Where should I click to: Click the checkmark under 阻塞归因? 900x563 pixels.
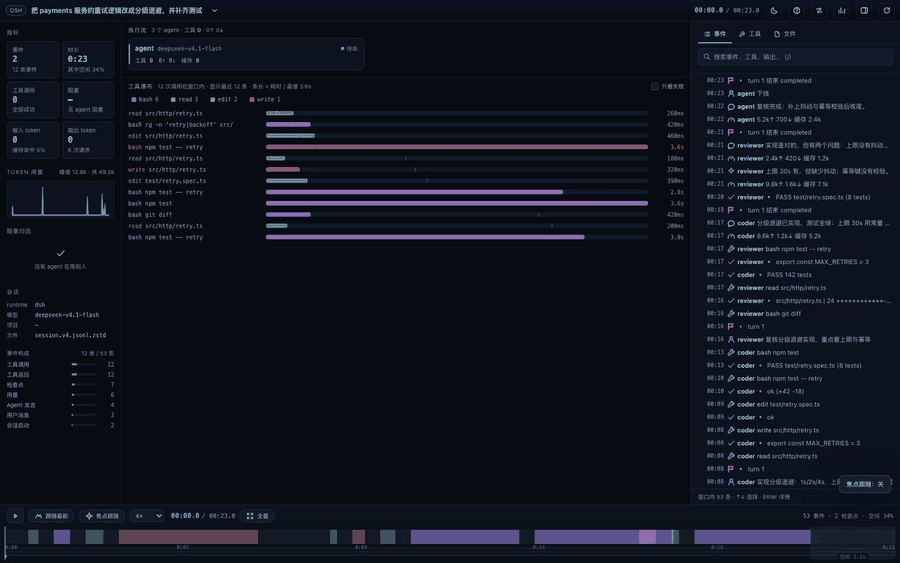60,253
